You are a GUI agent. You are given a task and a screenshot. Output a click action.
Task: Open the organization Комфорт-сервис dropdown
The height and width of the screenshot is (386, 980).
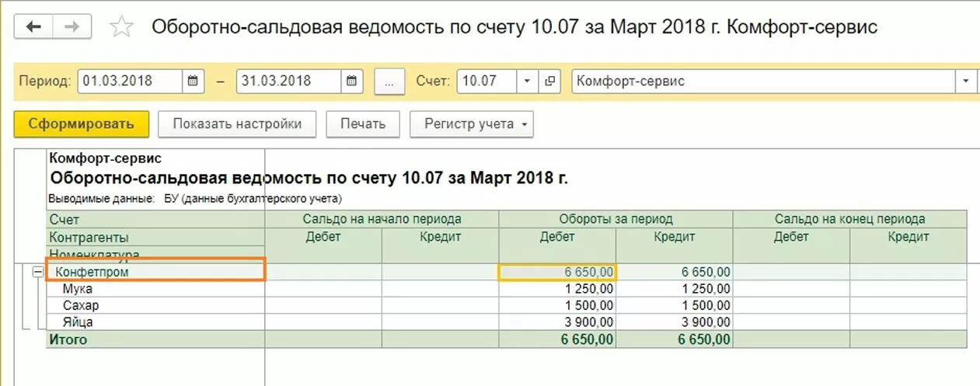tap(967, 81)
